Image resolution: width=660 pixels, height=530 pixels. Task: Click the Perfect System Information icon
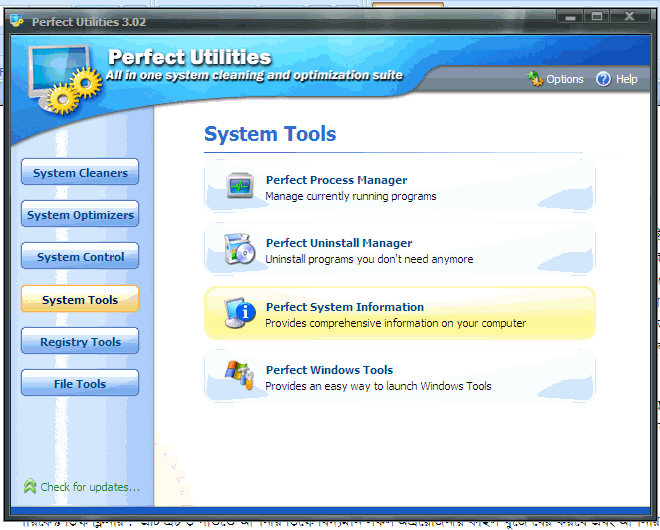tap(240, 313)
